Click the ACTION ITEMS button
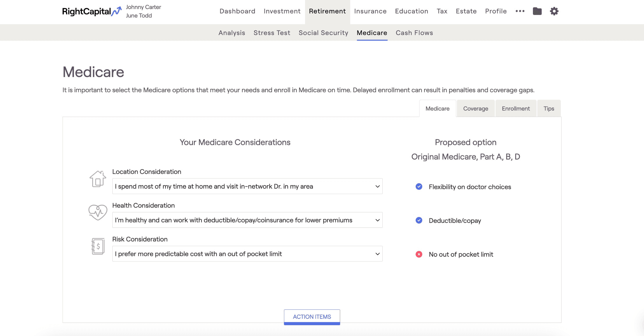The width and height of the screenshot is (644, 336). pyautogui.click(x=312, y=316)
